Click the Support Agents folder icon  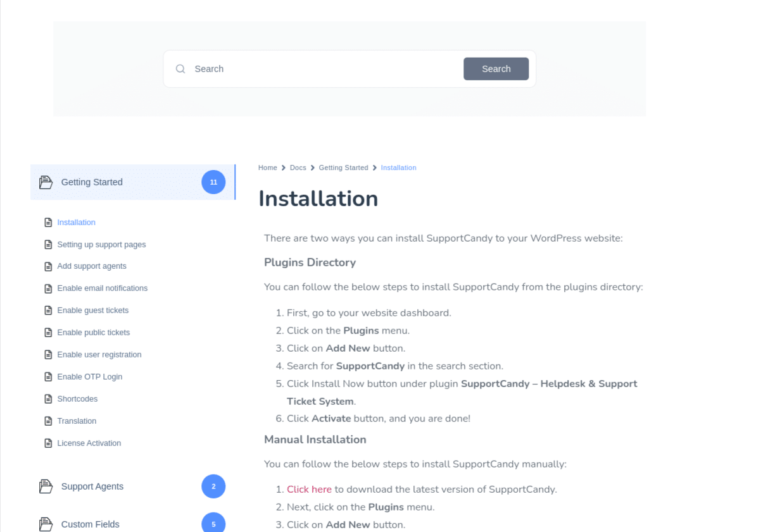click(x=46, y=486)
